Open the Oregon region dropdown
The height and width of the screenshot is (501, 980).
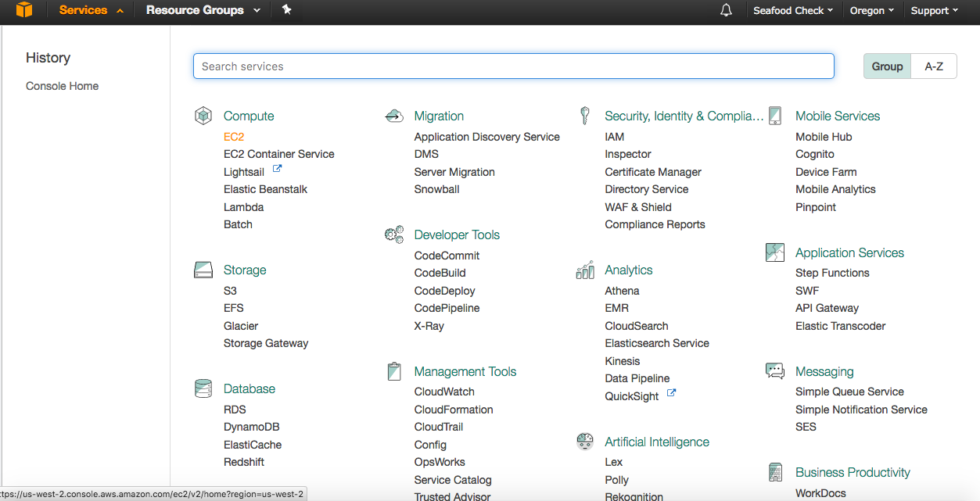[x=872, y=10]
